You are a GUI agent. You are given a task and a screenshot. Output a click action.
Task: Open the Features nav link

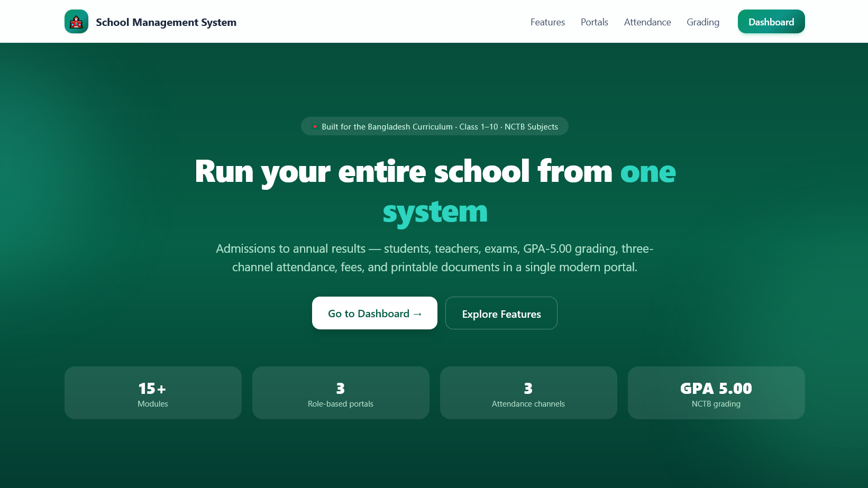[x=547, y=22]
